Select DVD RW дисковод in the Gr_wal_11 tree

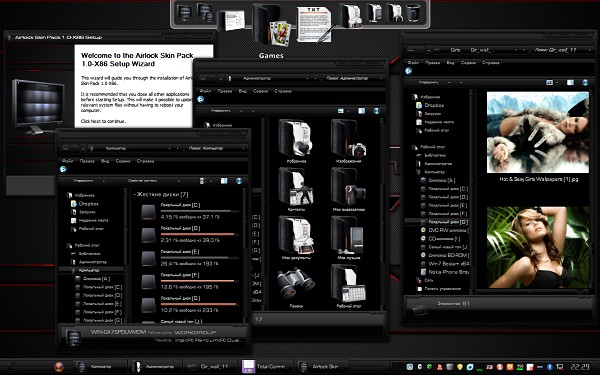(x=445, y=230)
